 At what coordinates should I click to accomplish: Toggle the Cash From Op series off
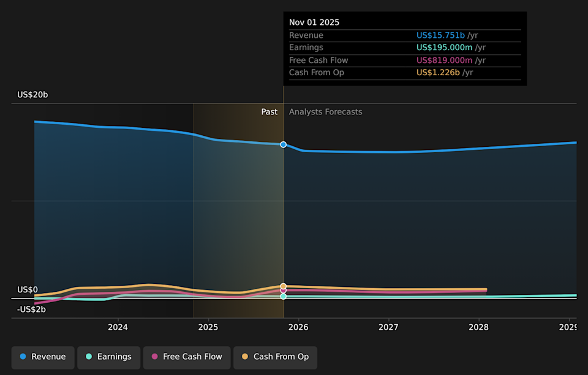275,357
